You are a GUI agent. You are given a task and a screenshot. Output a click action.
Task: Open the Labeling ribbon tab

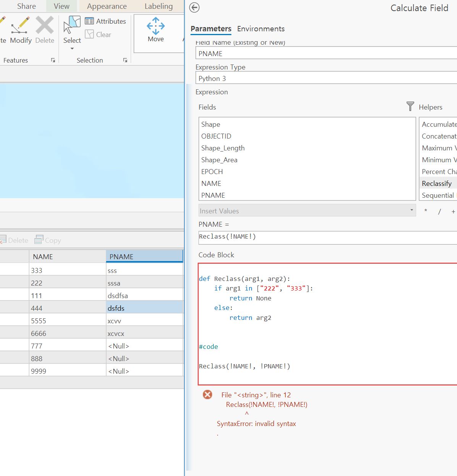pos(158,6)
